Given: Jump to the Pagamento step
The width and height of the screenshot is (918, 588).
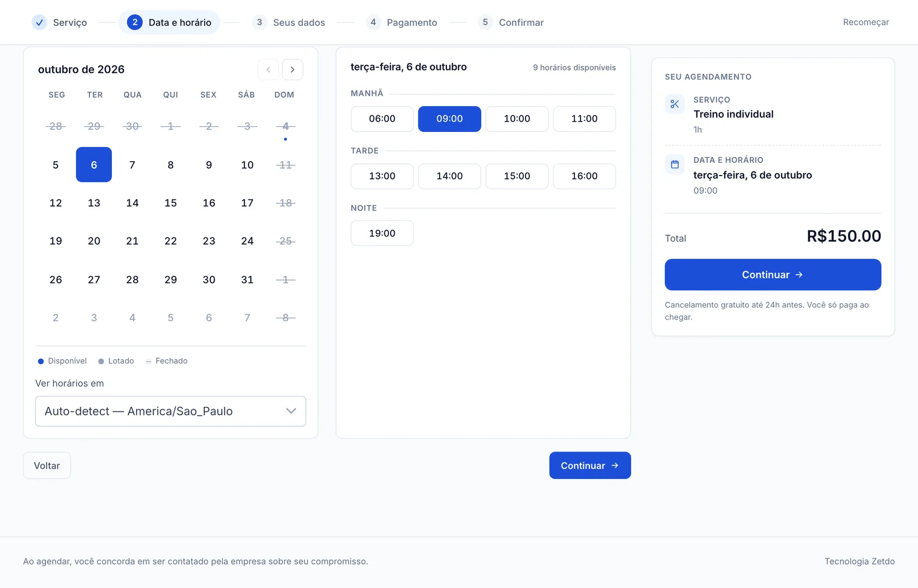Looking at the screenshot, I should coord(402,22).
